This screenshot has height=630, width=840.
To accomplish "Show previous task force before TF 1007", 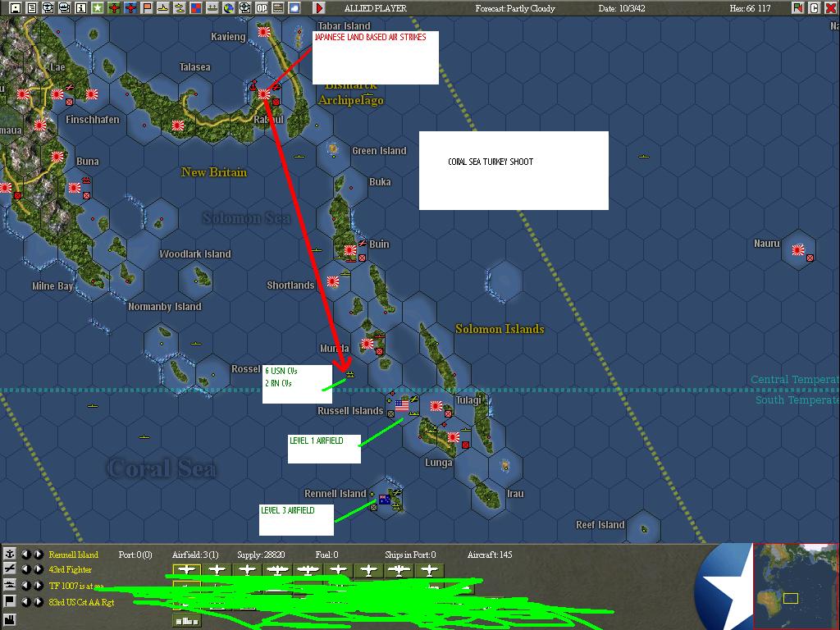I will point(25,586).
